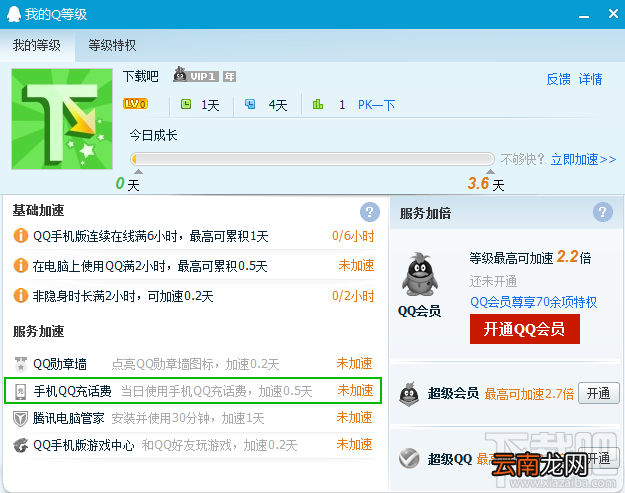Click the 超级会员 penguin icon

click(x=409, y=394)
